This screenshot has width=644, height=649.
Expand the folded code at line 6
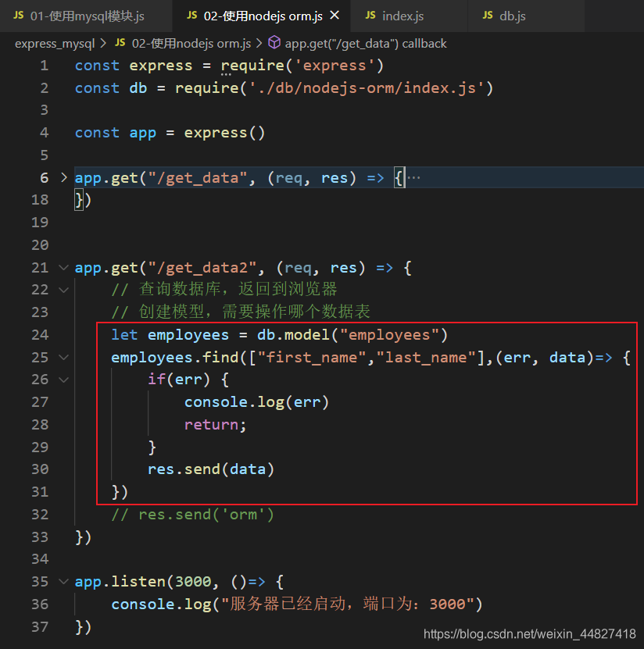[64, 177]
